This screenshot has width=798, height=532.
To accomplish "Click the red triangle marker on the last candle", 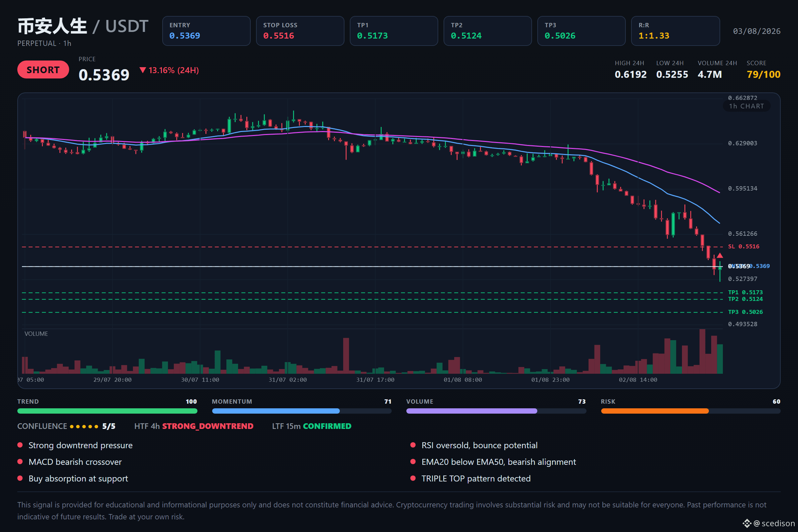I will (x=720, y=255).
